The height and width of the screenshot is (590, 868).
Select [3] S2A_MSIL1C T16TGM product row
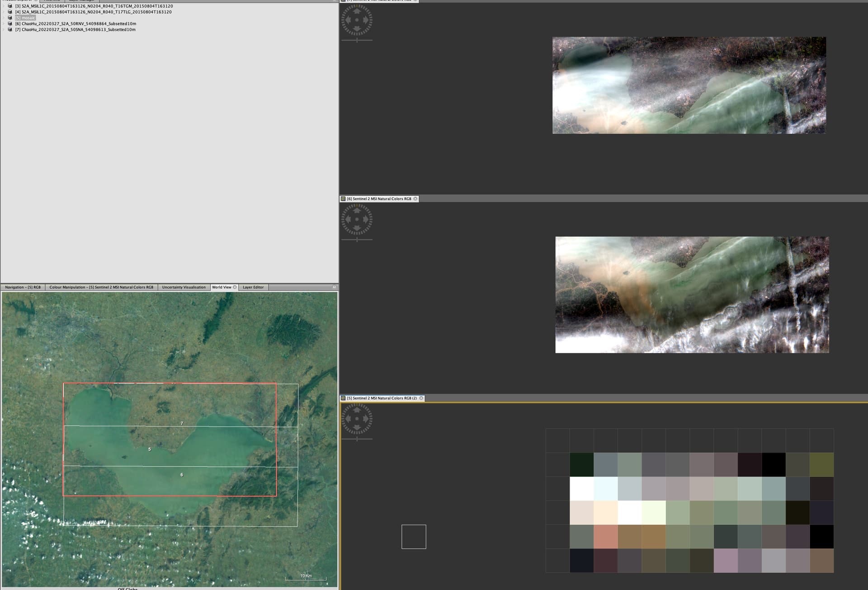coord(94,6)
